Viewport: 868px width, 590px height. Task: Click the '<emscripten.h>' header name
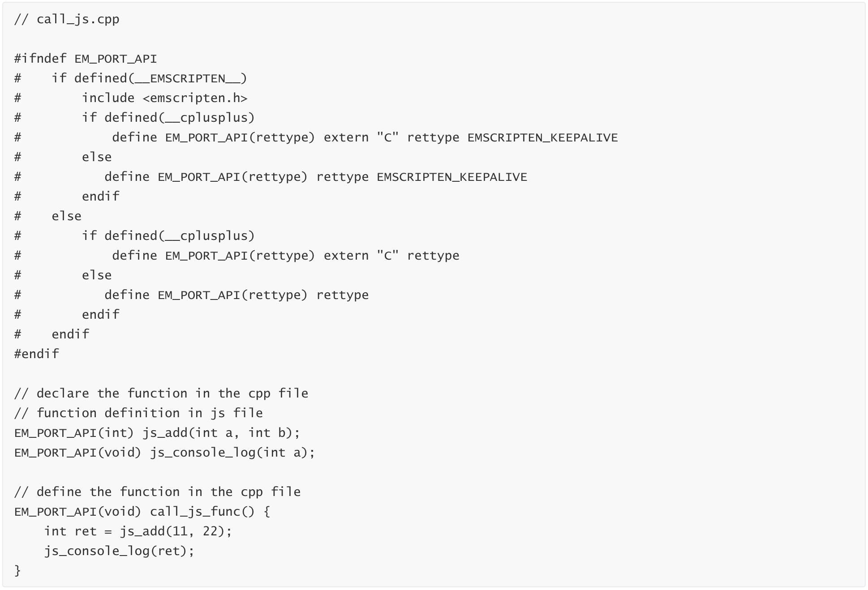click(195, 98)
